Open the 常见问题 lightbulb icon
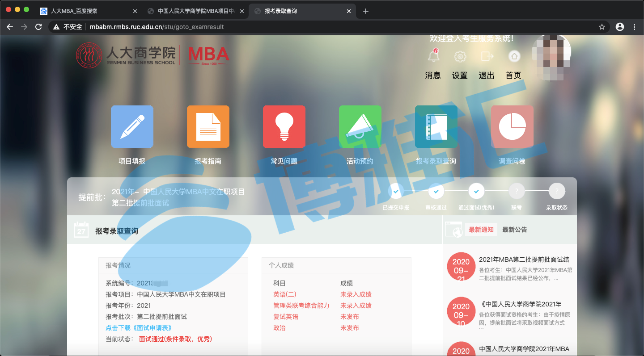Image resolution: width=644 pixels, height=356 pixels. pos(284,126)
